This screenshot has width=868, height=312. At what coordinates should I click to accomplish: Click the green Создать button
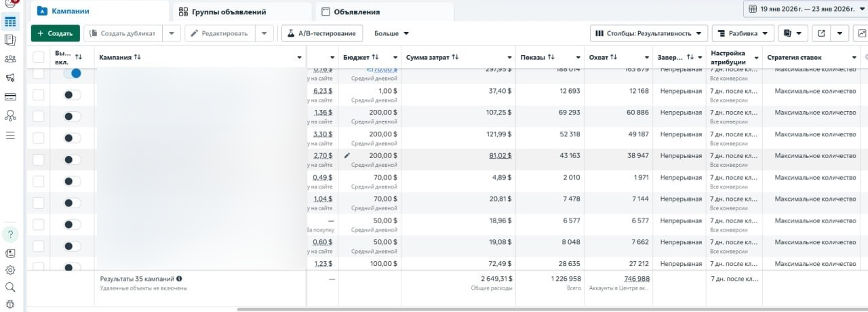click(x=55, y=33)
